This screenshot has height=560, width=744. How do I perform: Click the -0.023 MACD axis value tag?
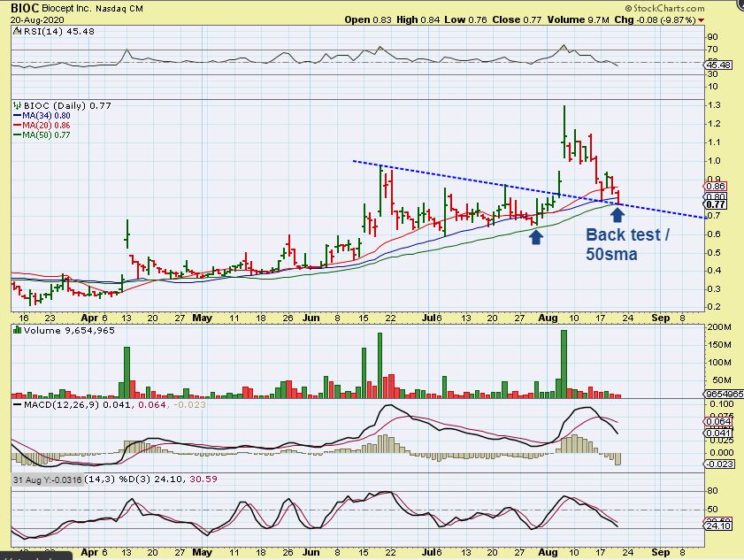tap(720, 464)
